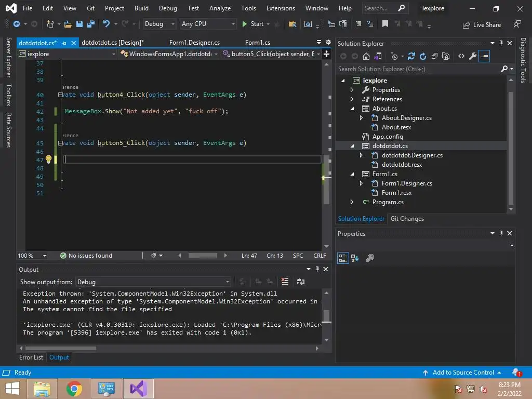Screen dimensions: 532x399
Task: Open the Debug configuration dropdown
Action: (159, 24)
